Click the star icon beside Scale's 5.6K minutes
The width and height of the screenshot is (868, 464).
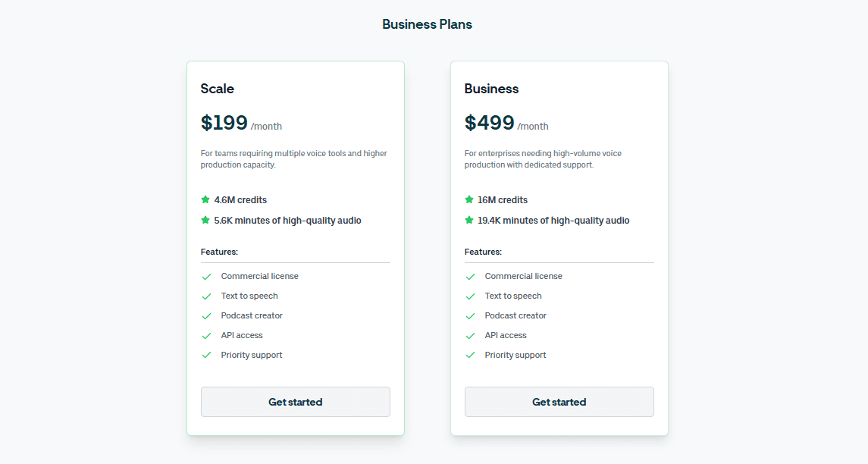click(205, 220)
